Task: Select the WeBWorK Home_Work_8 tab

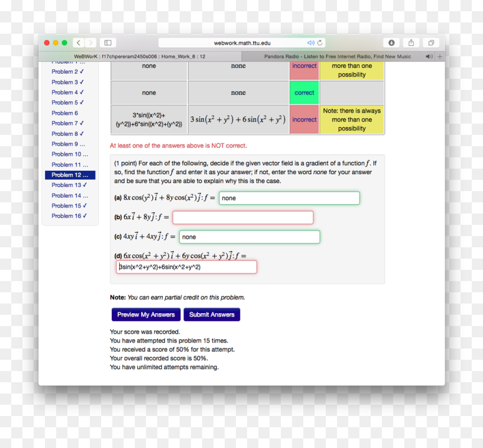Action: click(x=140, y=56)
